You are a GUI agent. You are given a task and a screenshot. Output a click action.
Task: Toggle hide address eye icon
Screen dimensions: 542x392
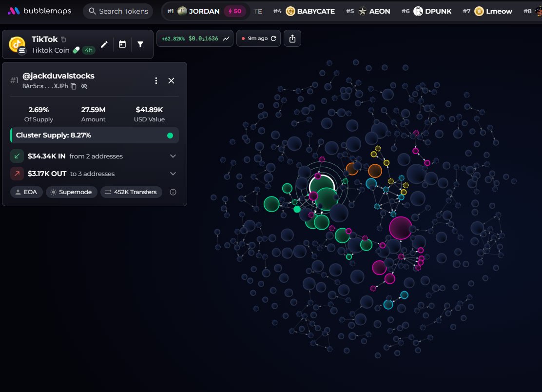click(84, 86)
